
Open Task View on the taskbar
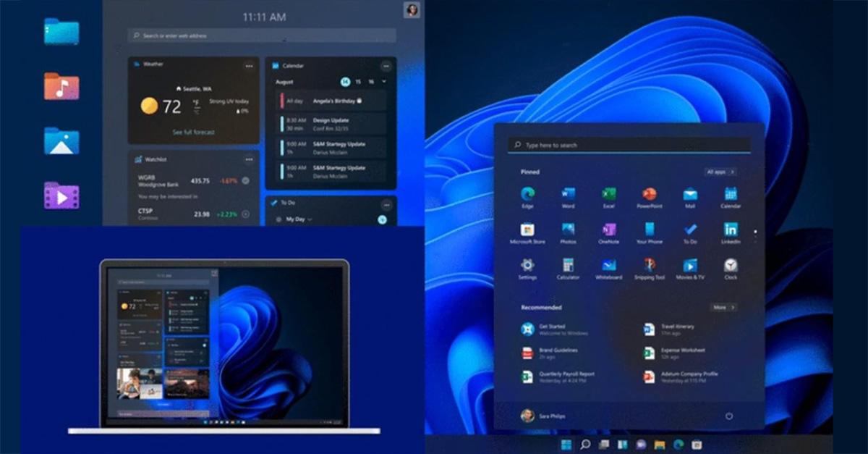(x=604, y=444)
